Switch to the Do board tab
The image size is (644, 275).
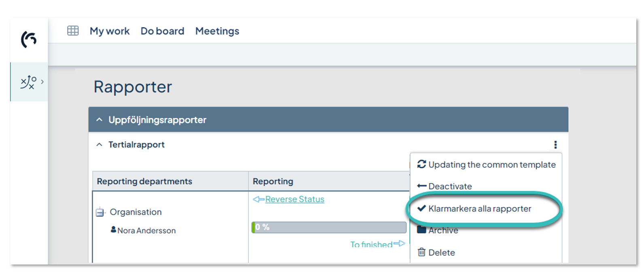(x=162, y=31)
